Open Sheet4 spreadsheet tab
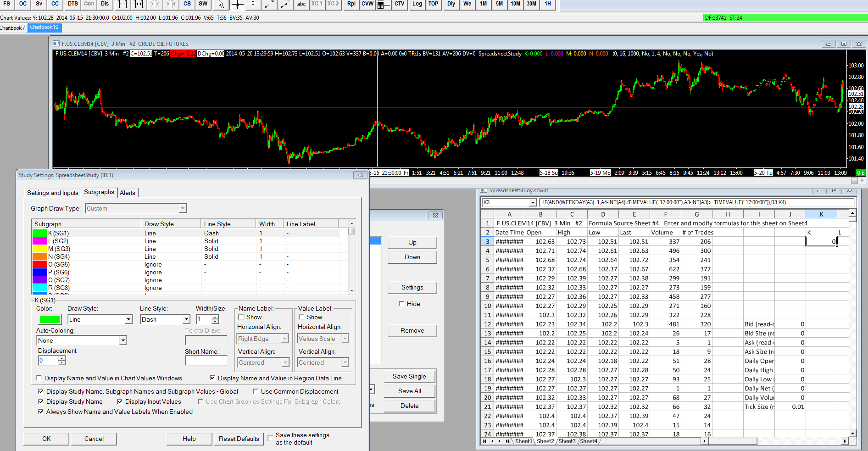Image resolution: width=868 pixels, height=451 pixels. tap(589, 441)
